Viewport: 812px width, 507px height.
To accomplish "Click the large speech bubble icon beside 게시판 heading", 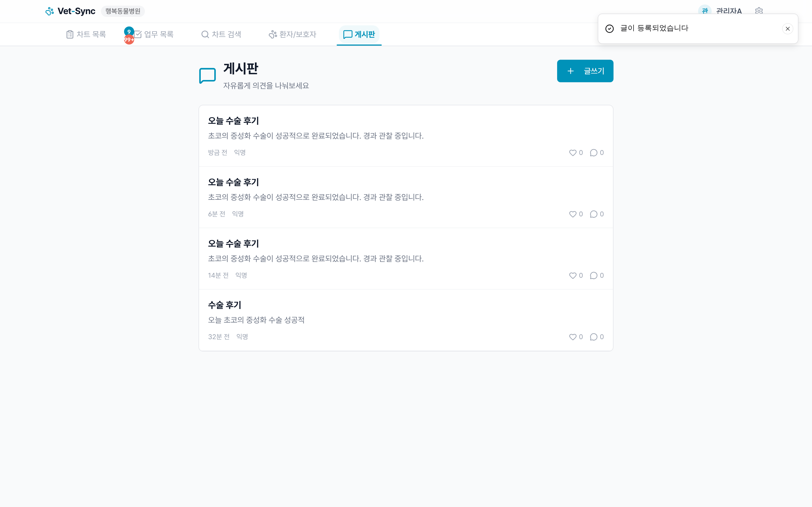I will pyautogui.click(x=207, y=75).
